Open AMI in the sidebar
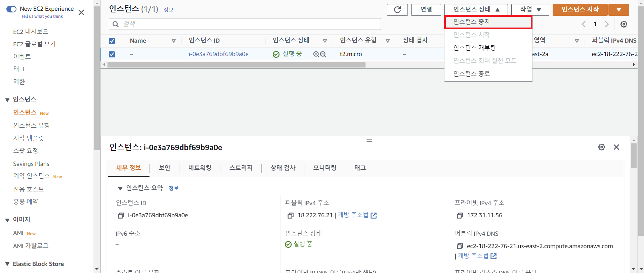The height and width of the screenshot is (273, 644). (x=18, y=233)
